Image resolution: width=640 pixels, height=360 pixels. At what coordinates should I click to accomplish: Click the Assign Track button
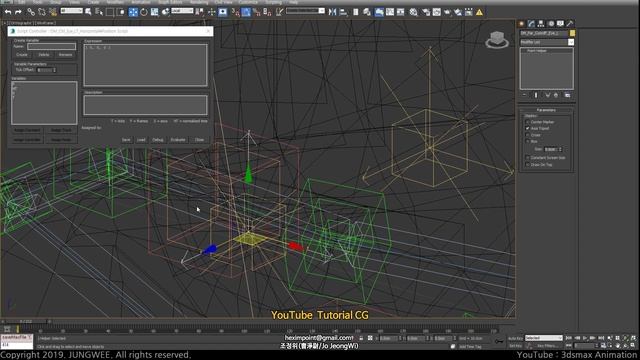[61, 130]
